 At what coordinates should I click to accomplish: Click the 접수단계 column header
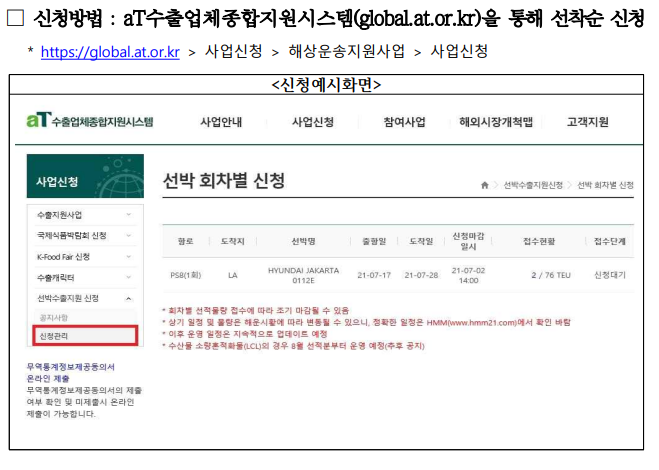[609, 241]
